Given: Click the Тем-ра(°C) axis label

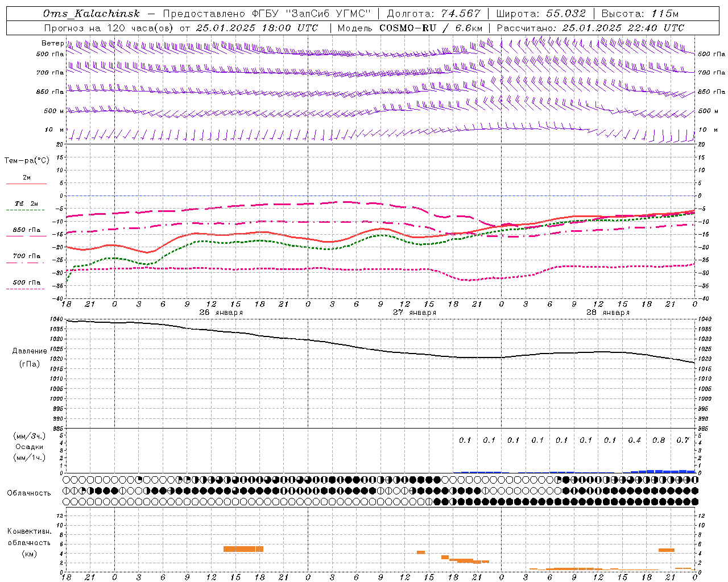Looking at the screenshot, I should 27,161.
